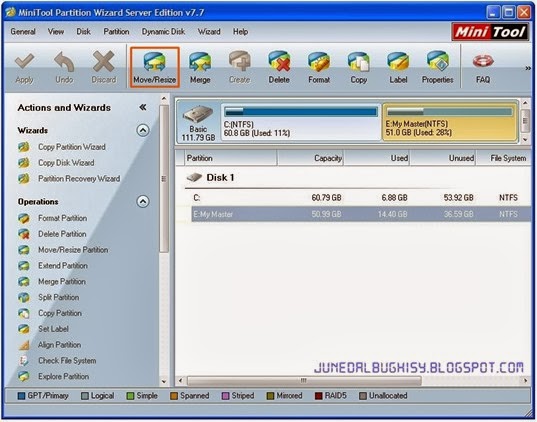Click the MiniTool logo in menu bar
The width and height of the screenshot is (537, 422).
coord(490,32)
